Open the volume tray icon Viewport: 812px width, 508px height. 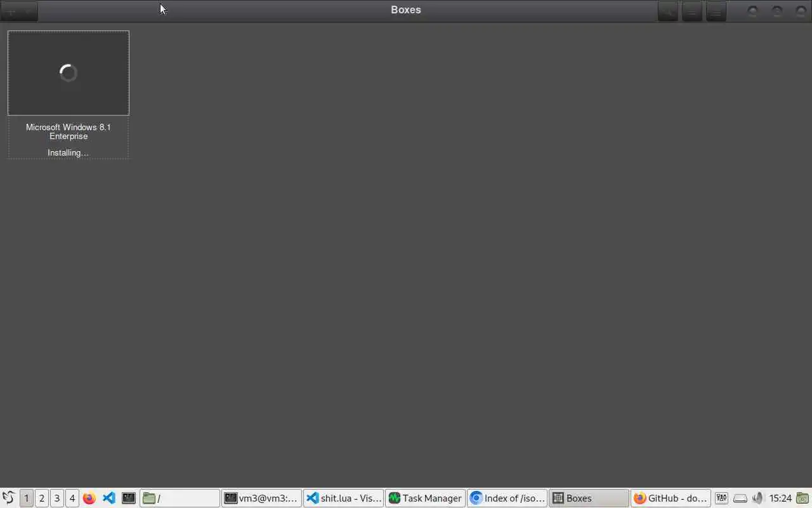tap(757, 498)
